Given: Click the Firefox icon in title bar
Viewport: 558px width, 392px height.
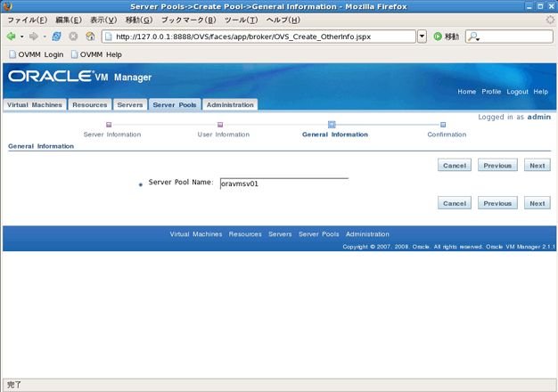Looking at the screenshot, I should click(x=7, y=6).
